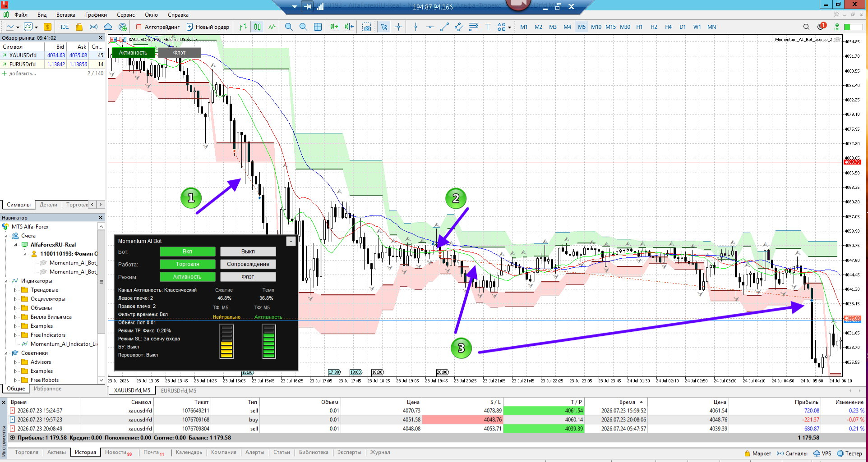The width and height of the screenshot is (868, 462).
Task: Choose Сопровождение work mode
Action: tap(248, 264)
